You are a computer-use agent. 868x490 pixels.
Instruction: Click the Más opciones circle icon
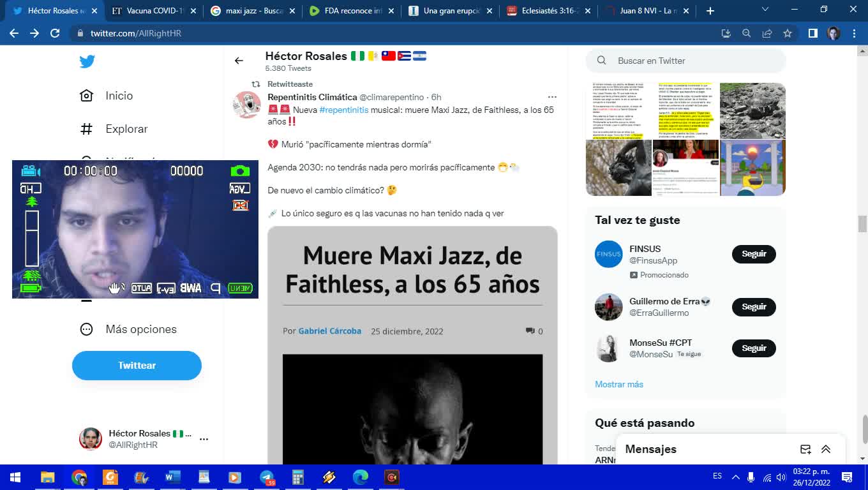tap(87, 329)
